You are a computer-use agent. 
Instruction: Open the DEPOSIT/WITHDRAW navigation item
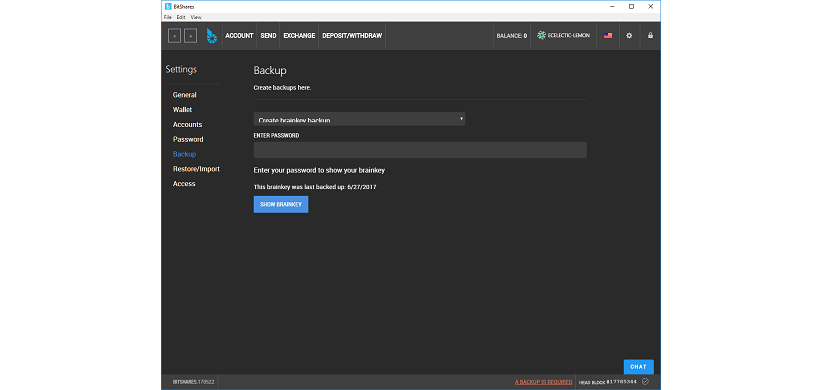352,36
